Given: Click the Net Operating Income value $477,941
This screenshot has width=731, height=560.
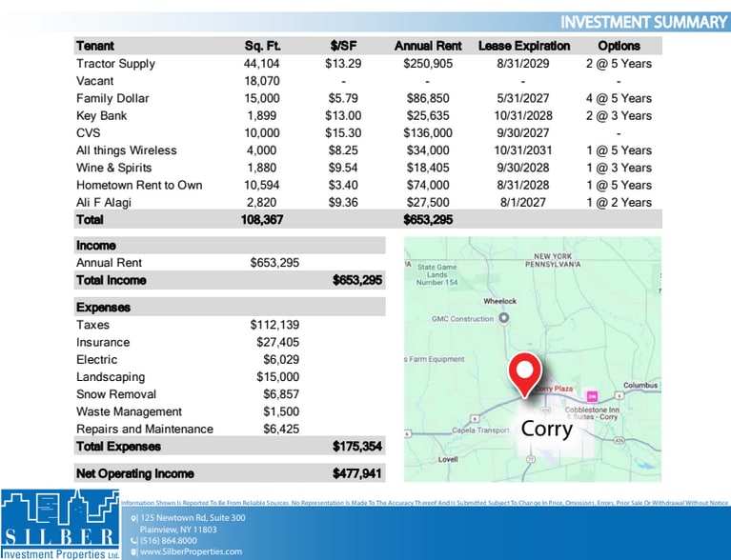Looking at the screenshot, I should 357,473.
